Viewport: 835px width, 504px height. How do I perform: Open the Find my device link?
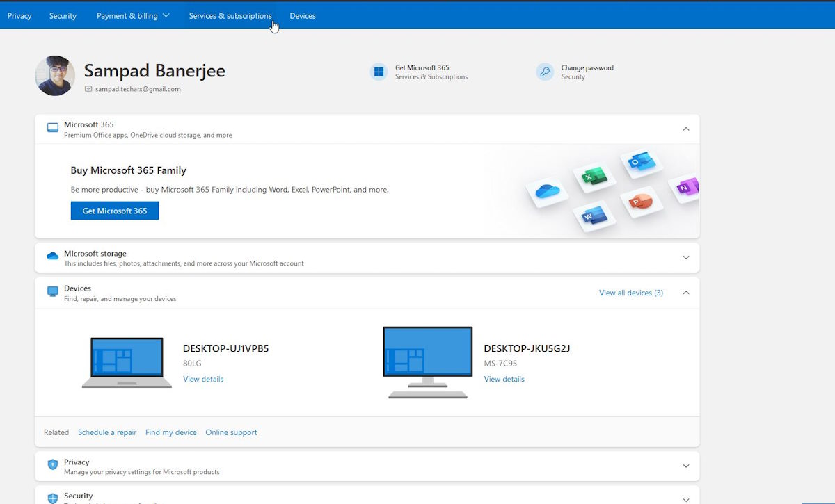click(170, 432)
